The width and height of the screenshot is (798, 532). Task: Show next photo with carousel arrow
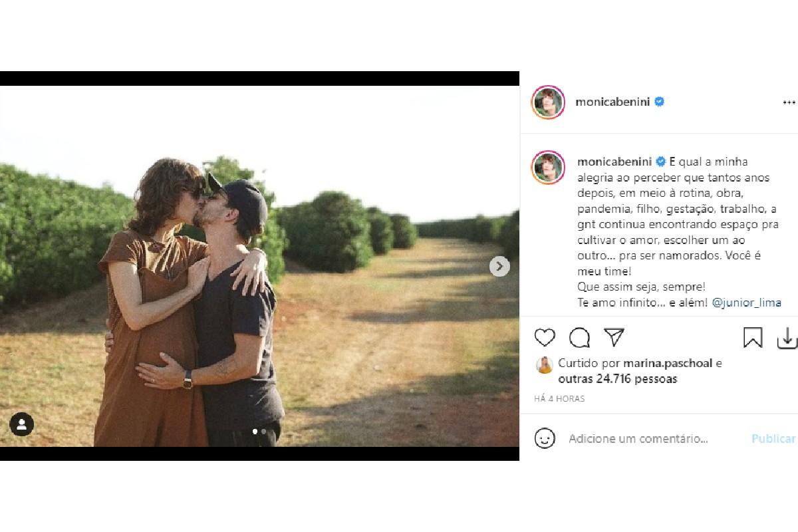(x=499, y=267)
